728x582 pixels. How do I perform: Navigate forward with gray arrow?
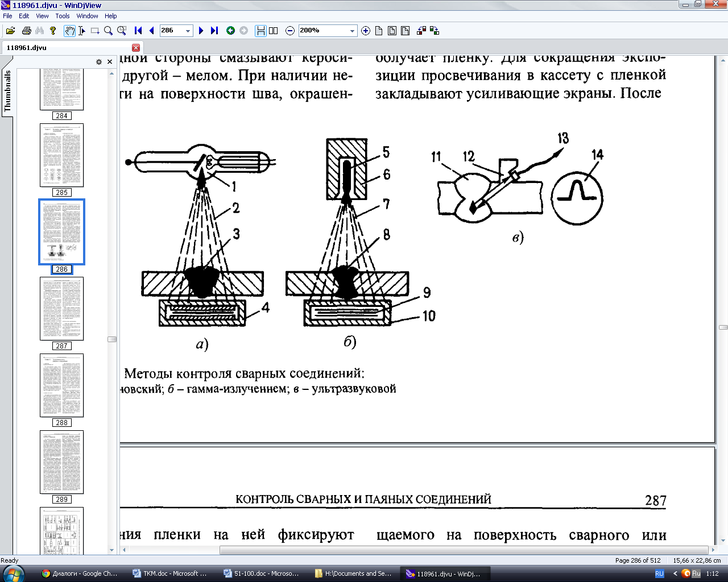point(244,31)
